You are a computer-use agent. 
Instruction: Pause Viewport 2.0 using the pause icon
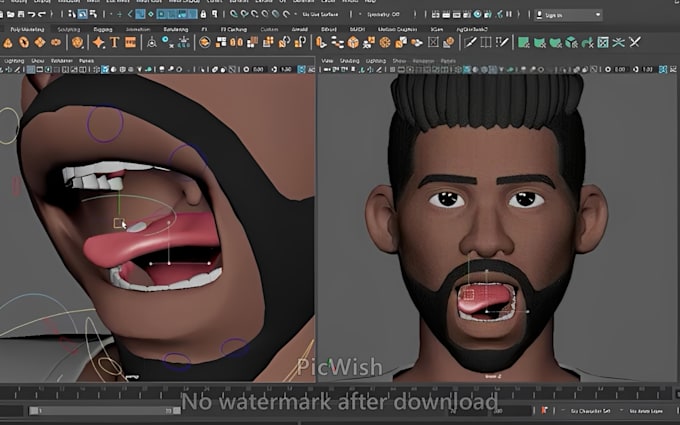pos(509,14)
